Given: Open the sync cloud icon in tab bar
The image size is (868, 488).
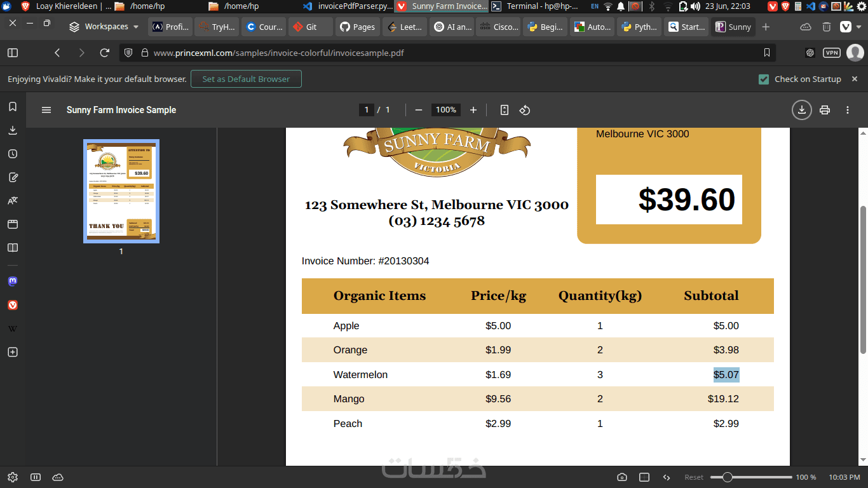Looking at the screenshot, I should 806,27.
